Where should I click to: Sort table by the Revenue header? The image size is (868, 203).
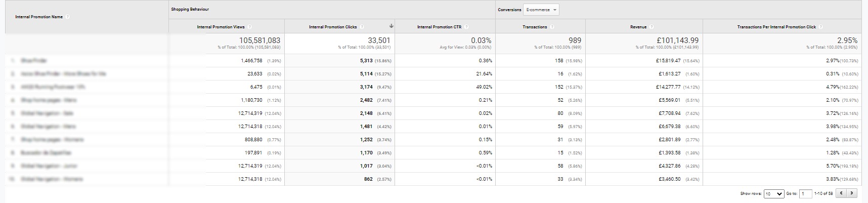[638, 27]
